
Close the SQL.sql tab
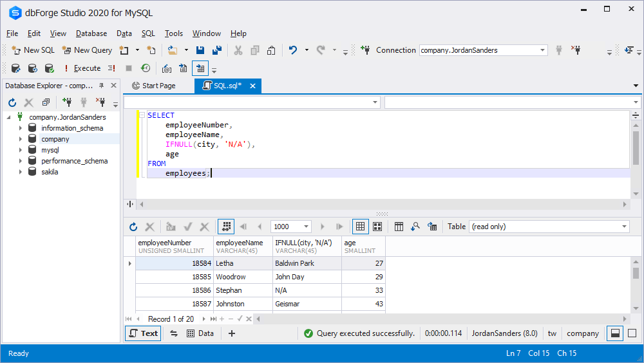[252, 86]
